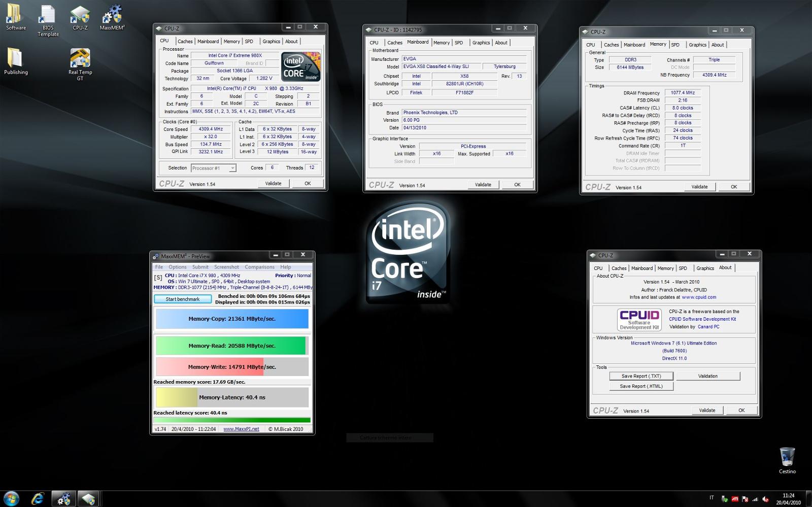Open MaxxMEM Help menu
812x507 pixels.
286,267
